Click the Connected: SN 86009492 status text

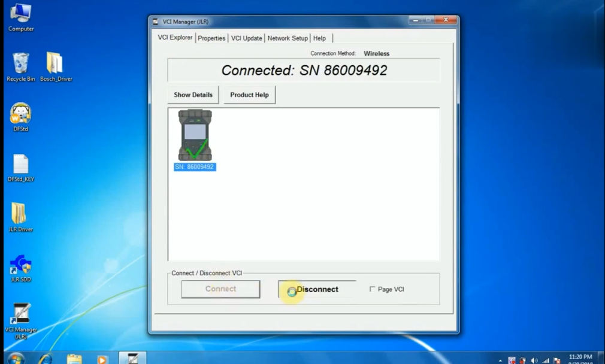pos(304,70)
